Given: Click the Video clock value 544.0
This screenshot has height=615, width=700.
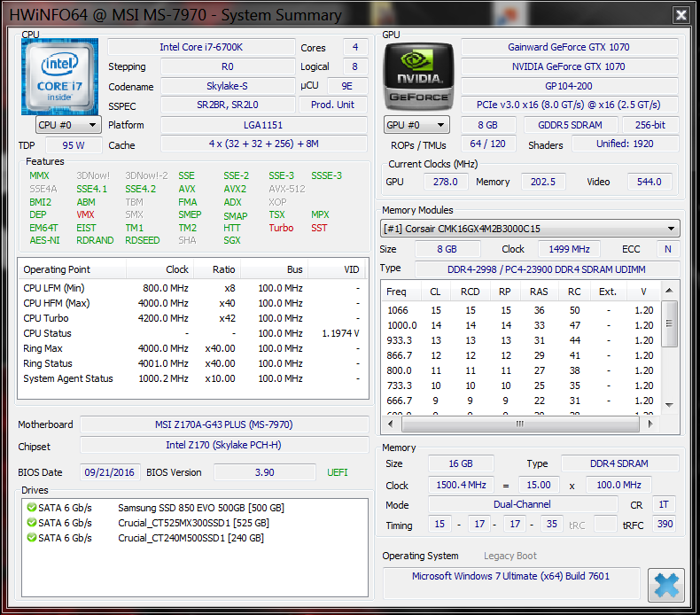Looking at the screenshot, I should click(649, 182).
